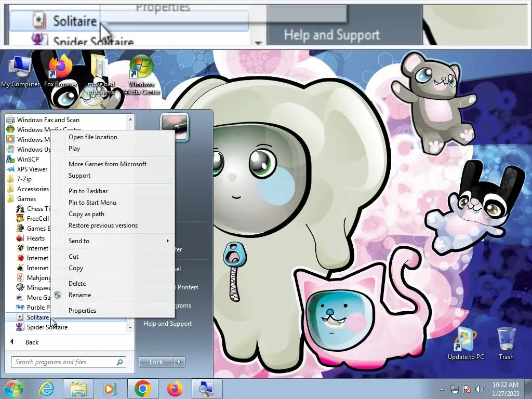Click the network tray icon
Viewport: 532px width, 399px height.
(454, 389)
